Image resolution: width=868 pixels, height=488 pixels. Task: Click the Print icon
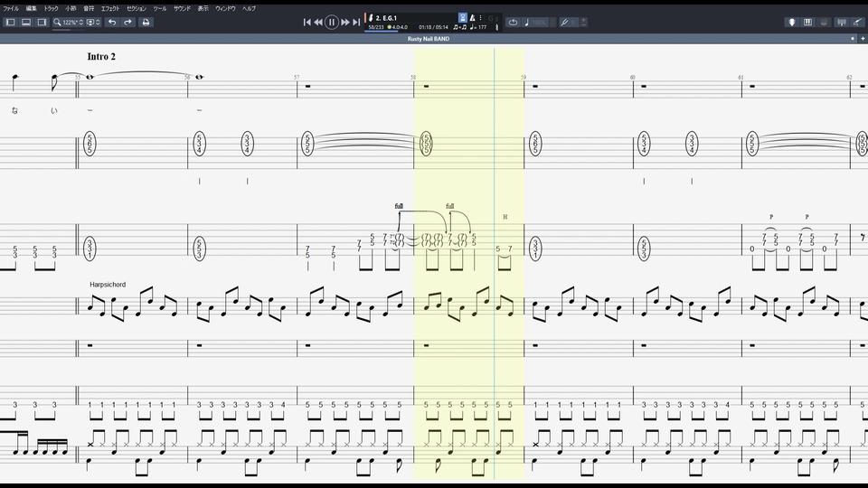point(146,22)
